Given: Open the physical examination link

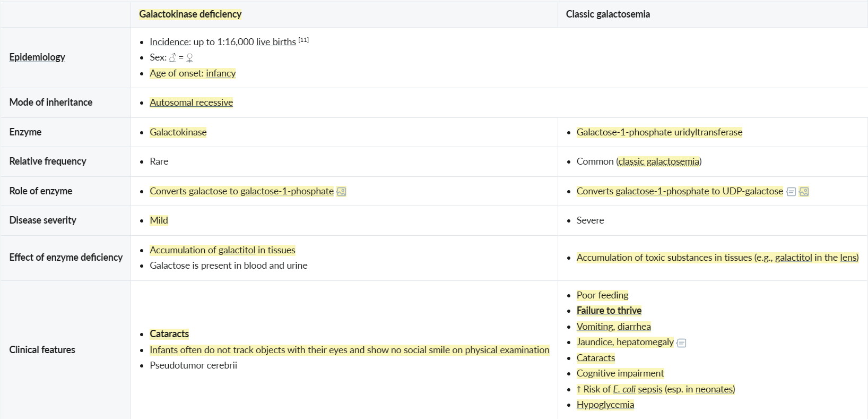Looking at the screenshot, I should (x=507, y=350).
